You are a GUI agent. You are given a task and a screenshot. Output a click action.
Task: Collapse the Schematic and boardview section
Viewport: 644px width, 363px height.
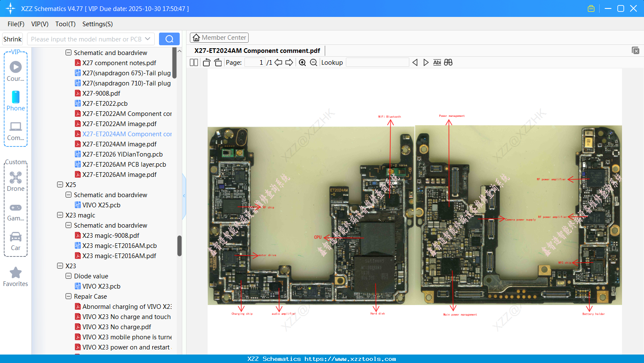68,52
